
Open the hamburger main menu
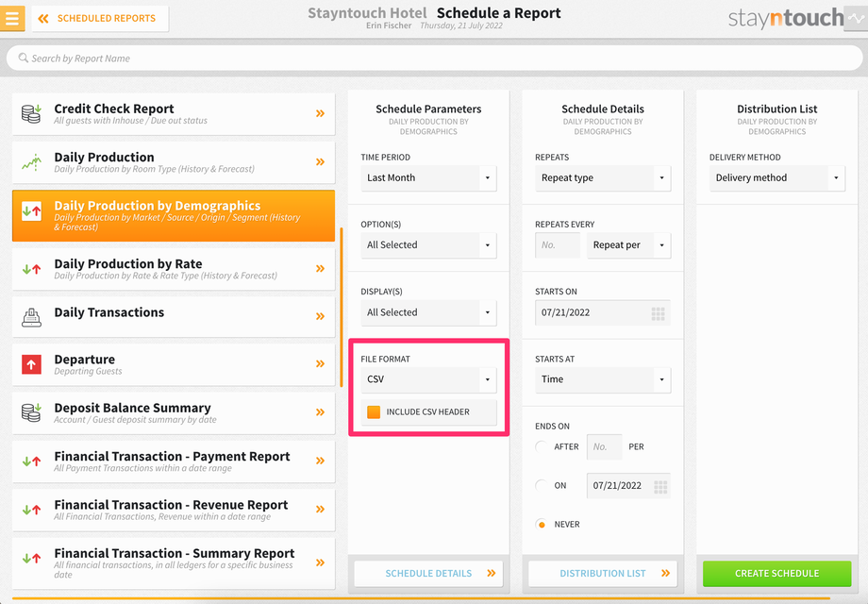11,18
